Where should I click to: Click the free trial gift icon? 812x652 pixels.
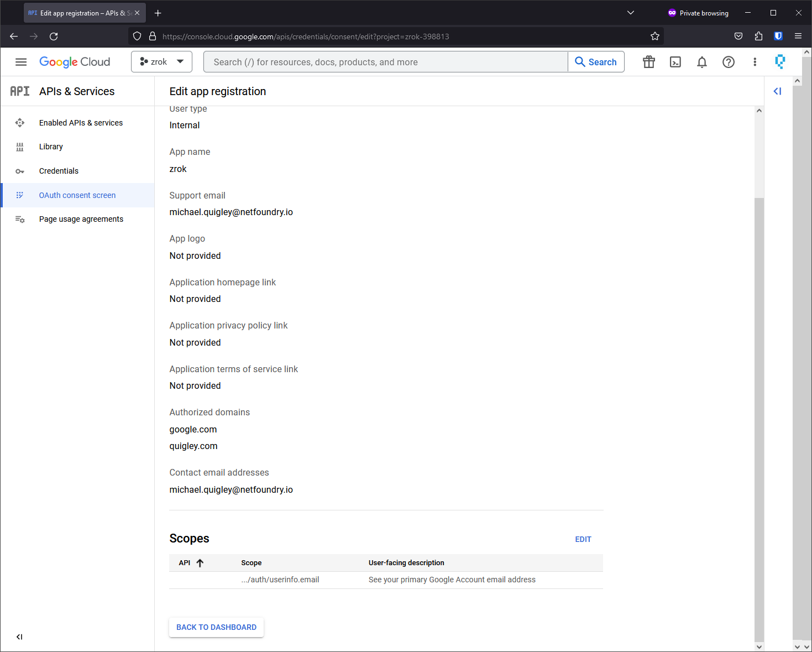[648, 62]
